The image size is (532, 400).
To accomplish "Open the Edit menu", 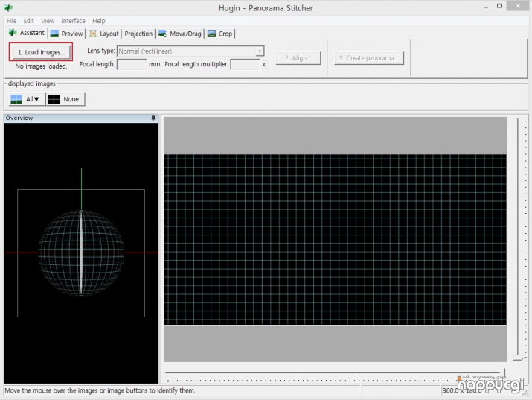I will 28,21.
